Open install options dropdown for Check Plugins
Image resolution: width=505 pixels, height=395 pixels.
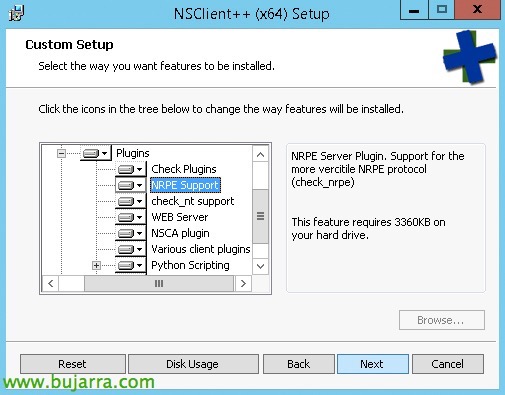[131, 169]
